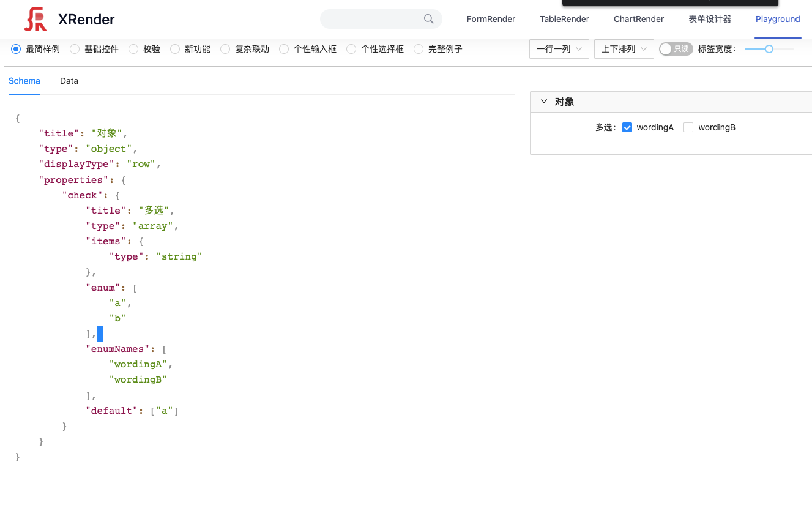Select the 基础控件 radio option
The image size is (812, 519).
point(74,49)
